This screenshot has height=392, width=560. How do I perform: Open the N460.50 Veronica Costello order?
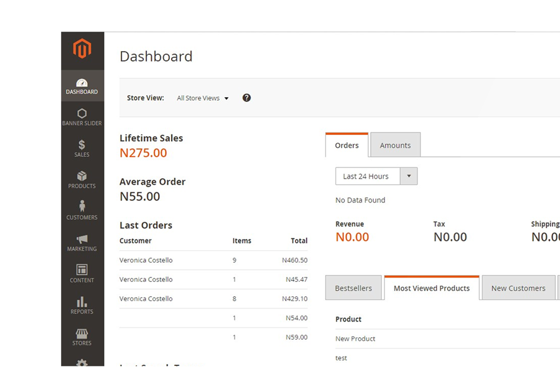[x=213, y=260]
